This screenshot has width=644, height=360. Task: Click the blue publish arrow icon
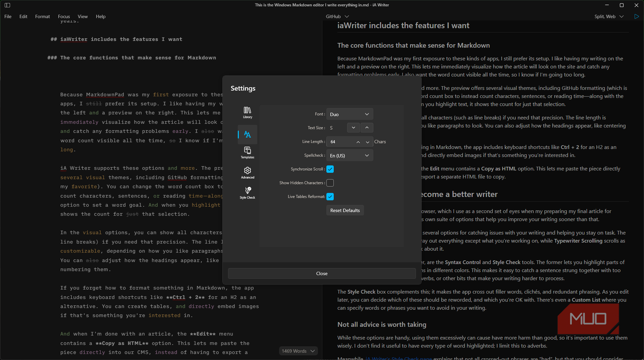[x=637, y=16]
